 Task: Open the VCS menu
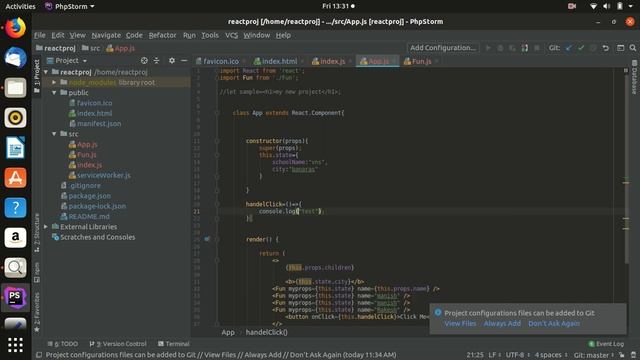231,35
